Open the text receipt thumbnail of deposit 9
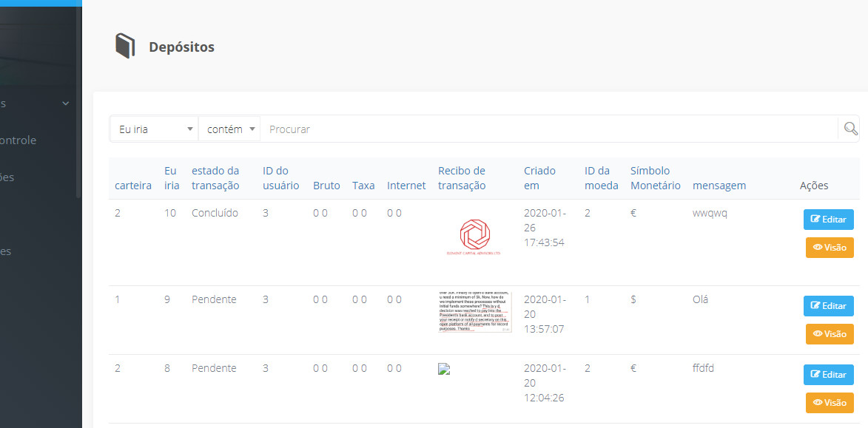868x428 pixels. (476, 312)
